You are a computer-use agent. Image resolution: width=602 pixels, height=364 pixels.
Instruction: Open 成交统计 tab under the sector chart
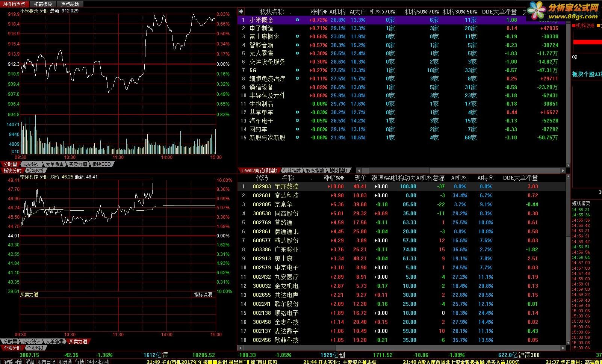31,164
